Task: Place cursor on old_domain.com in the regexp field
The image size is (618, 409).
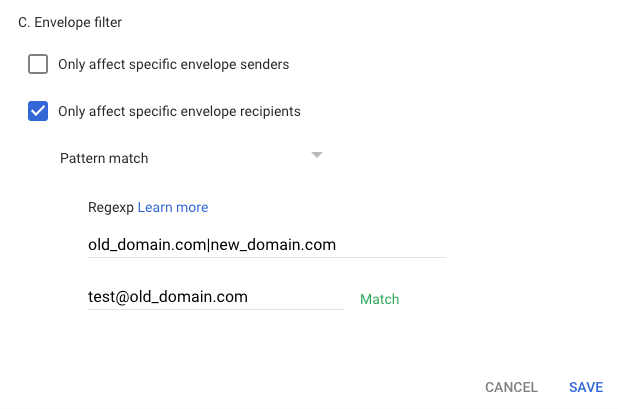Action: 146,244
